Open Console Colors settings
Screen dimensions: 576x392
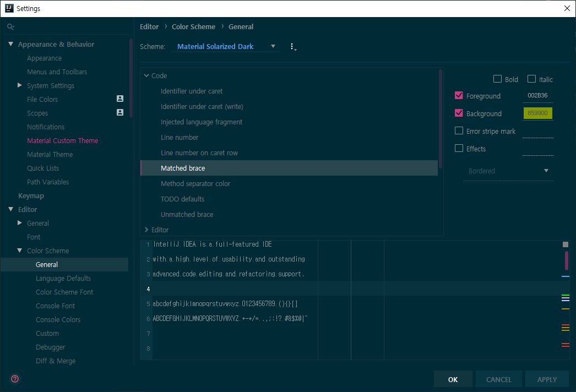click(x=58, y=320)
